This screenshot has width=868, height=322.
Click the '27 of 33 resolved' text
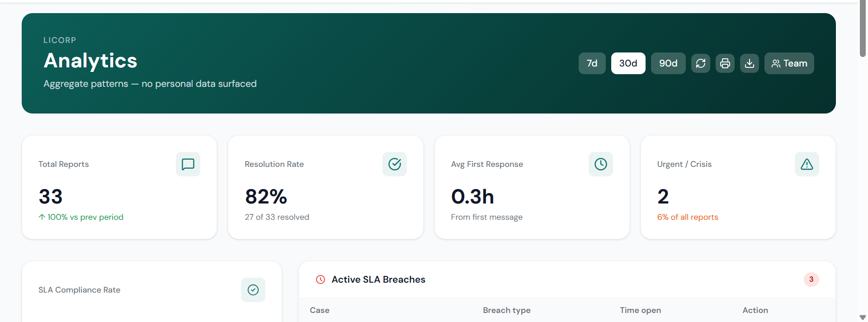tap(277, 217)
